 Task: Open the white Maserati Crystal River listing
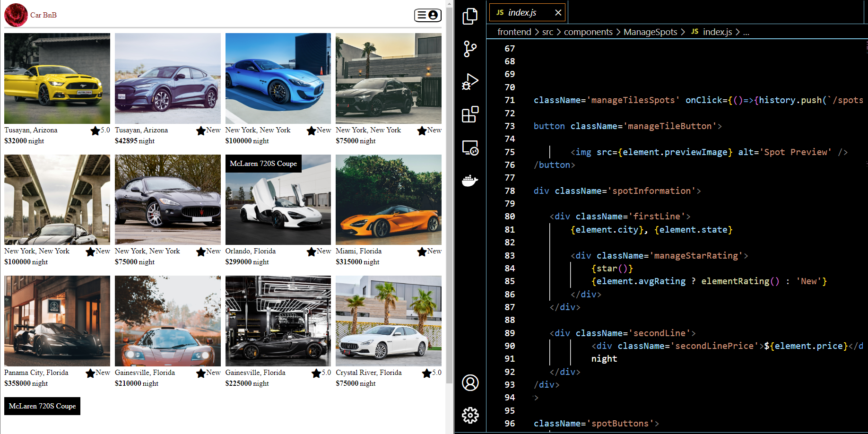pos(388,321)
